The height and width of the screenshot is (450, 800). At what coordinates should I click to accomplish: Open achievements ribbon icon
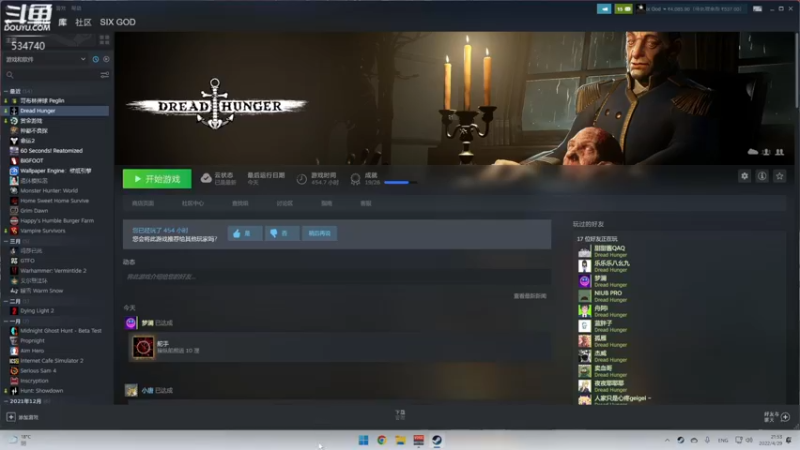coord(355,179)
